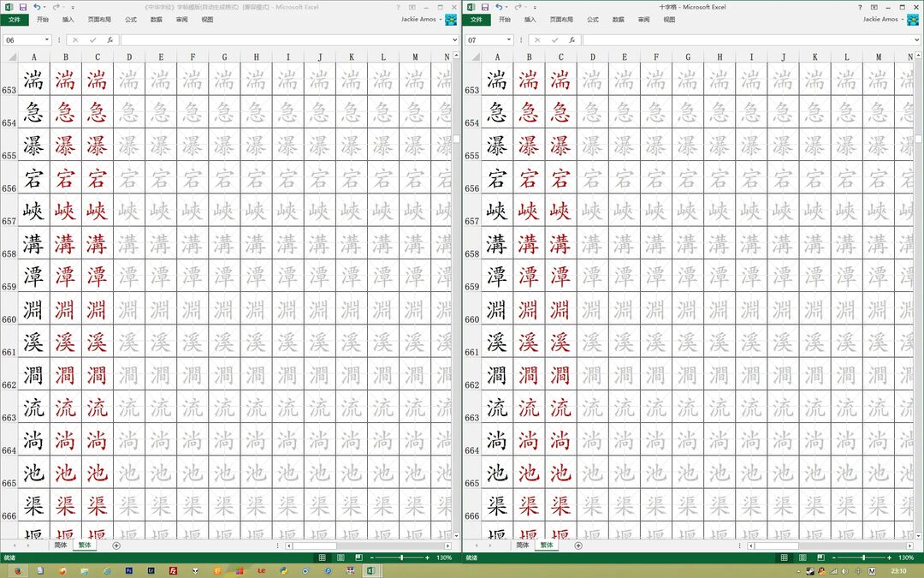Viewport: 924px width, 578px height.
Task: Open the 文件 menu in right window
Action: 477,20
